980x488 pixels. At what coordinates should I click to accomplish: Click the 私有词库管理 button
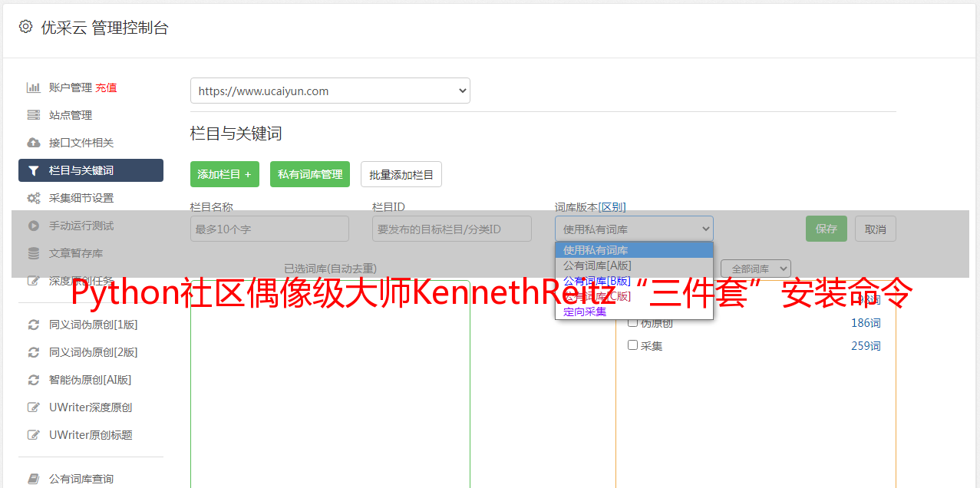pyautogui.click(x=310, y=174)
